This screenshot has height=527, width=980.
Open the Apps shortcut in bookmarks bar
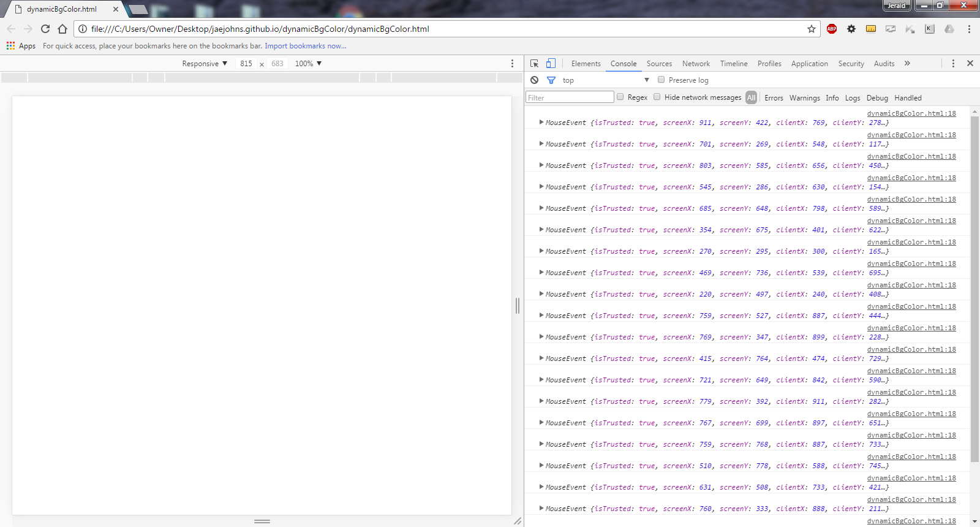pos(21,46)
